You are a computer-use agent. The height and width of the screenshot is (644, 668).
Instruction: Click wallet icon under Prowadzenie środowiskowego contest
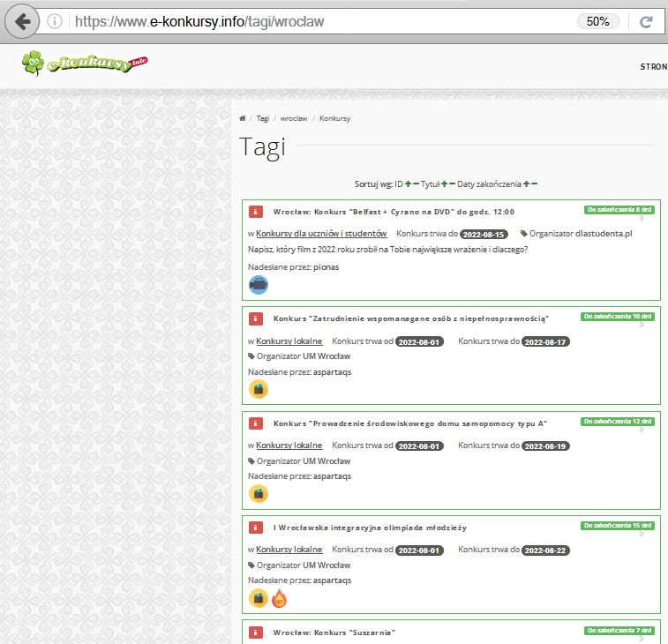point(258,494)
